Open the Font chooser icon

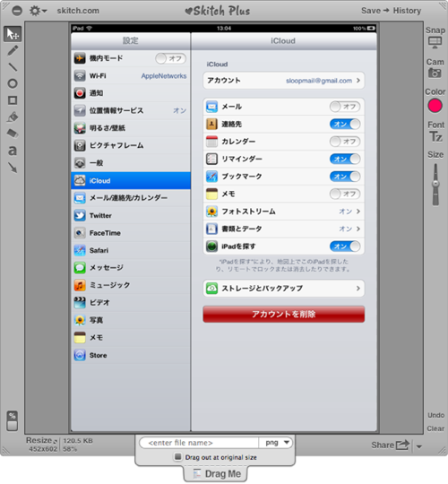(x=435, y=136)
